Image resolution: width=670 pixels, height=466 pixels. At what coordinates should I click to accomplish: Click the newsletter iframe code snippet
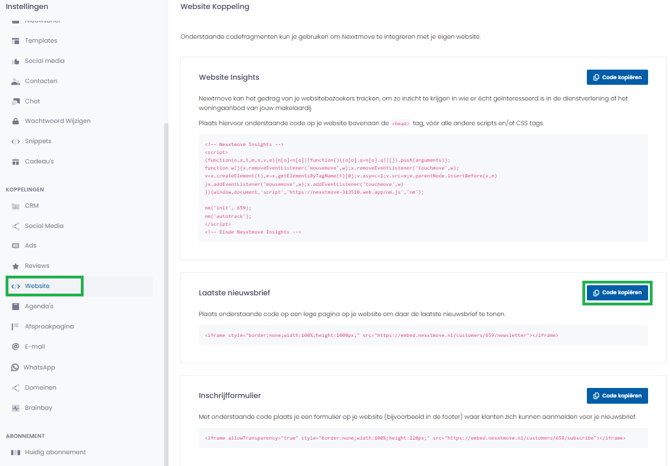(x=423, y=335)
